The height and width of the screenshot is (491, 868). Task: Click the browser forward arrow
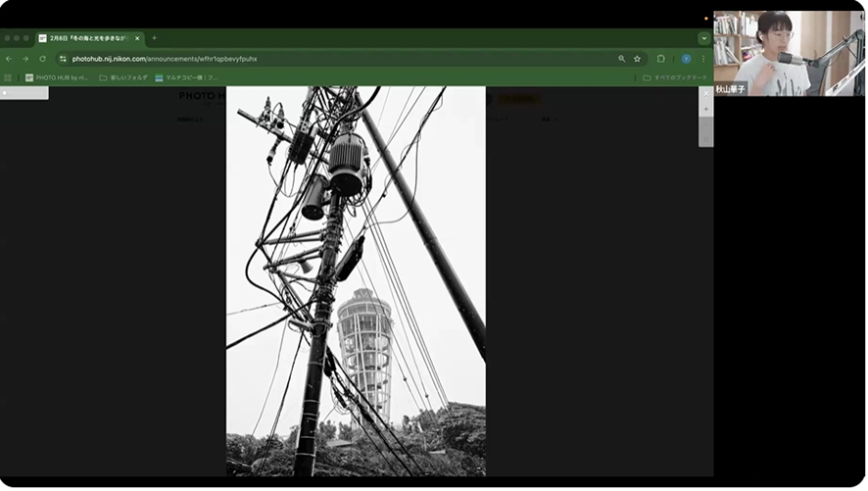point(25,59)
